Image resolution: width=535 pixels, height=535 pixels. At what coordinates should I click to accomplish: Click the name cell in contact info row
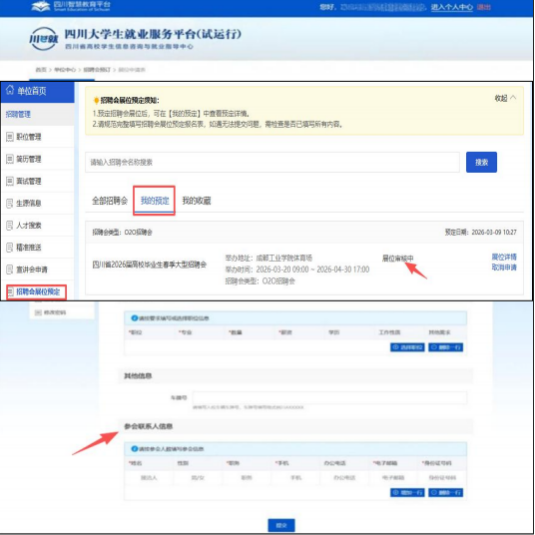point(149,478)
